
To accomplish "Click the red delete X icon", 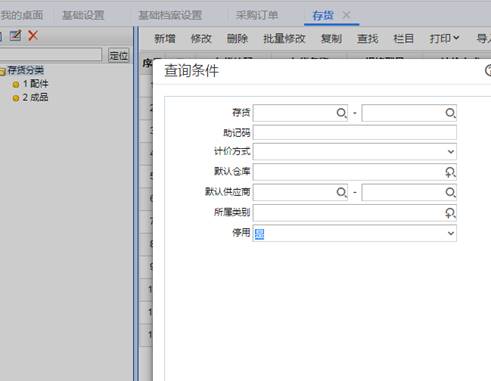I will pos(33,35).
